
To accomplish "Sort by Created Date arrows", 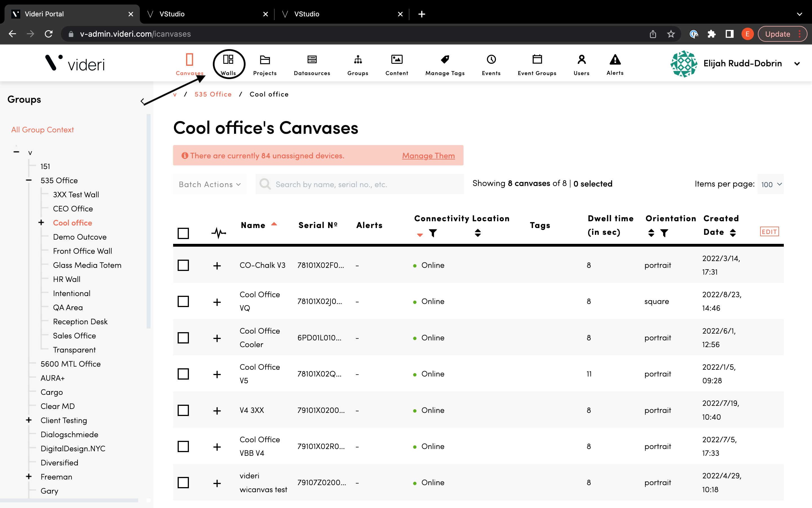I will [733, 233].
